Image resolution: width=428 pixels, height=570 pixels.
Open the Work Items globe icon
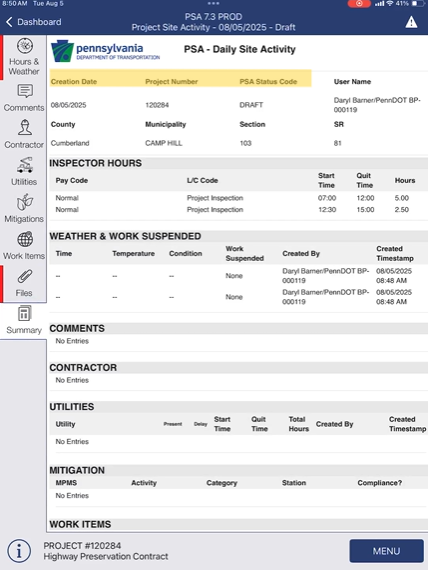(25, 240)
